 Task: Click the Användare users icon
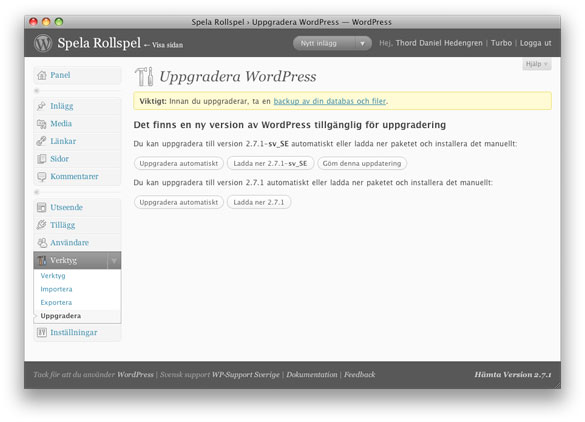[x=41, y=243]
